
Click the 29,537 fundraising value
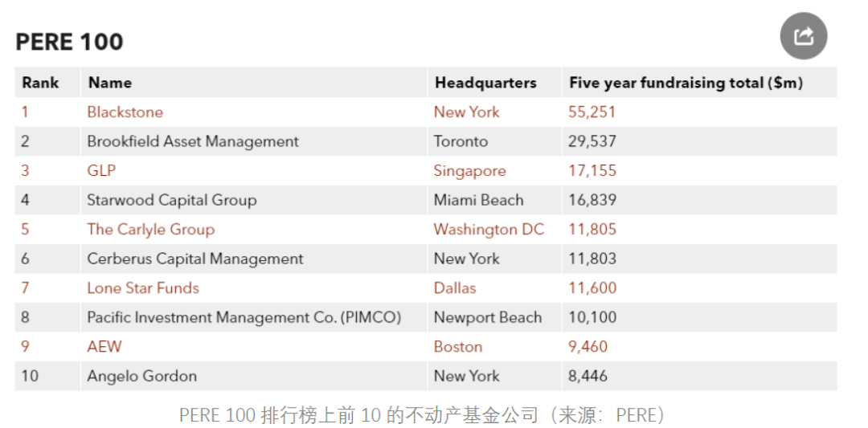[x=592, y=141]
